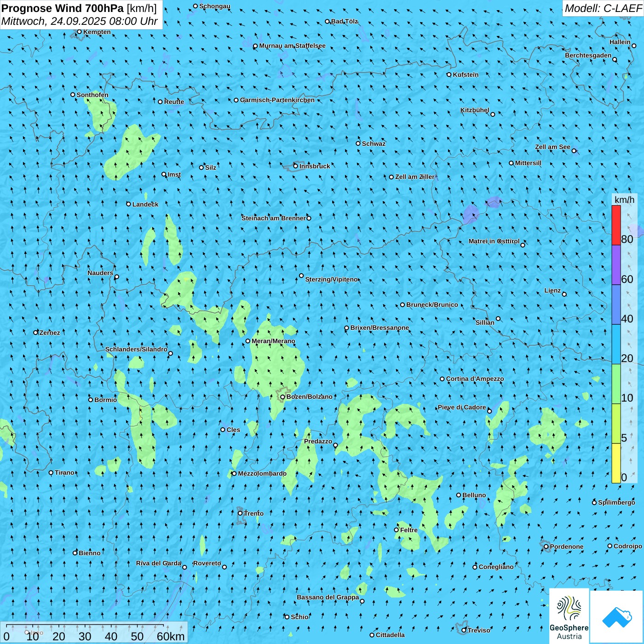The height and width of the screenshot is (644, 644).
Task: Click the Matrei in Osttirol label
Action: (494, 241)
